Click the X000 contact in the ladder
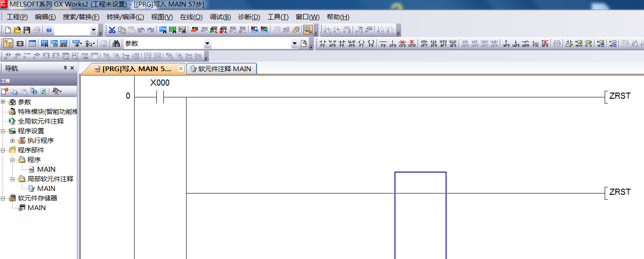Image resolution: width=644 pixels, height=259 pixels. (x=160, y=97)
